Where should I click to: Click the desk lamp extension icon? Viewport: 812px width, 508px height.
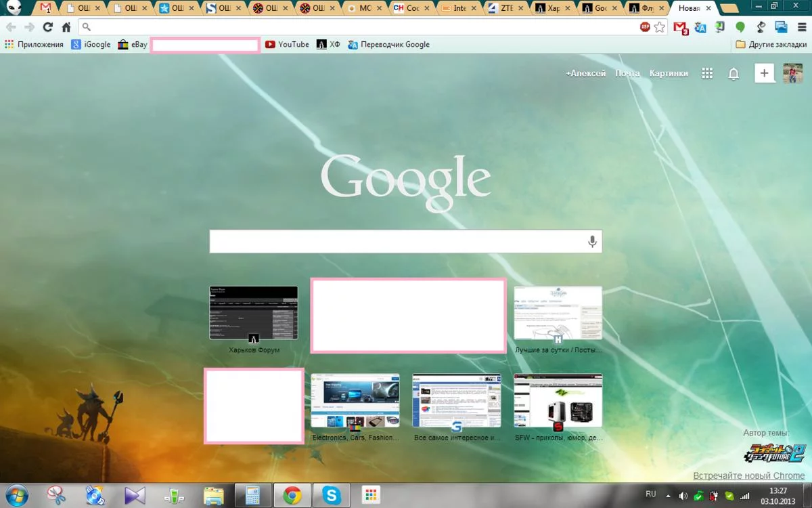pyautogui.click(x=761, y=28)
